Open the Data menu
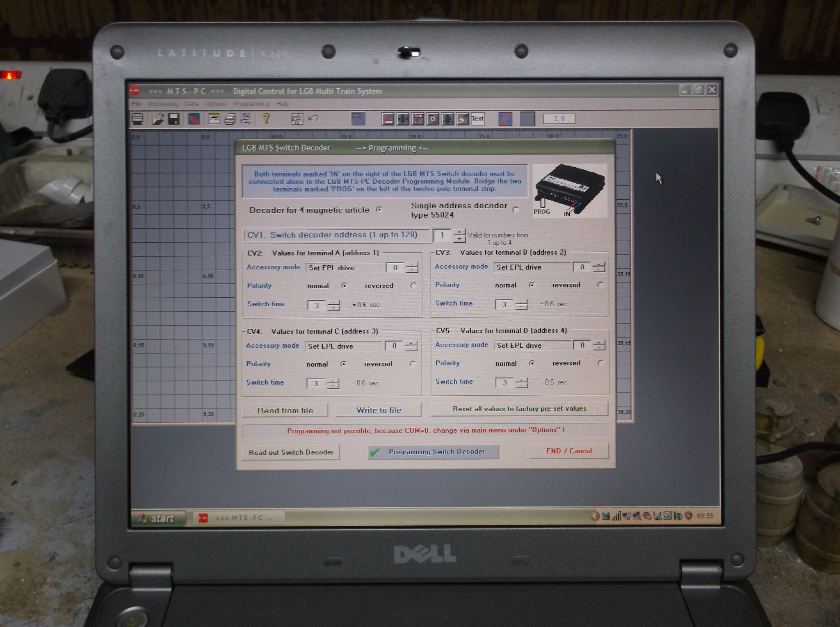The image size is (840, 627). pyautogui.click(x=192, y=104)
